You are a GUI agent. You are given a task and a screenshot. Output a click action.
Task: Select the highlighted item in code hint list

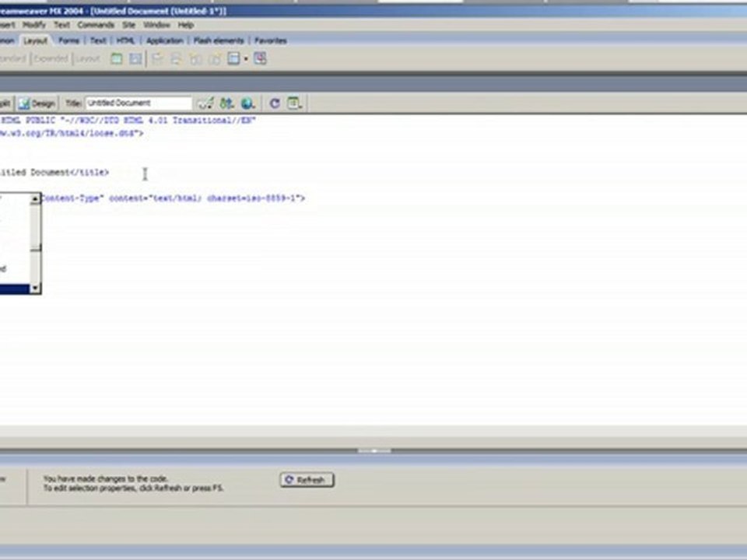(14, 288)
